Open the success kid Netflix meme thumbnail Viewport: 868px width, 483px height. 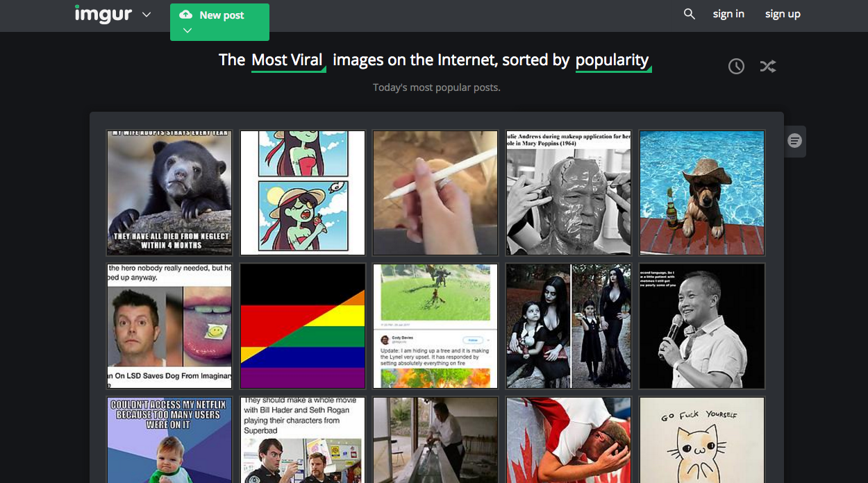(169, 440)
